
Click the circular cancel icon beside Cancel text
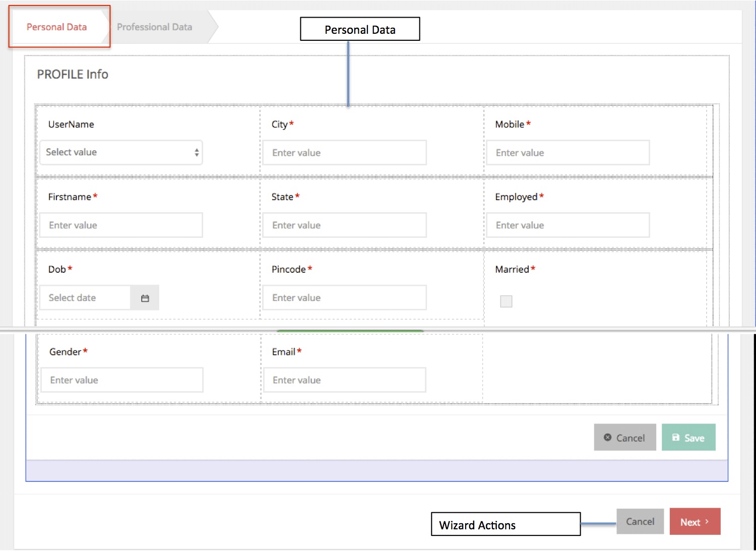pyautogui.click(x=608, y=438)
